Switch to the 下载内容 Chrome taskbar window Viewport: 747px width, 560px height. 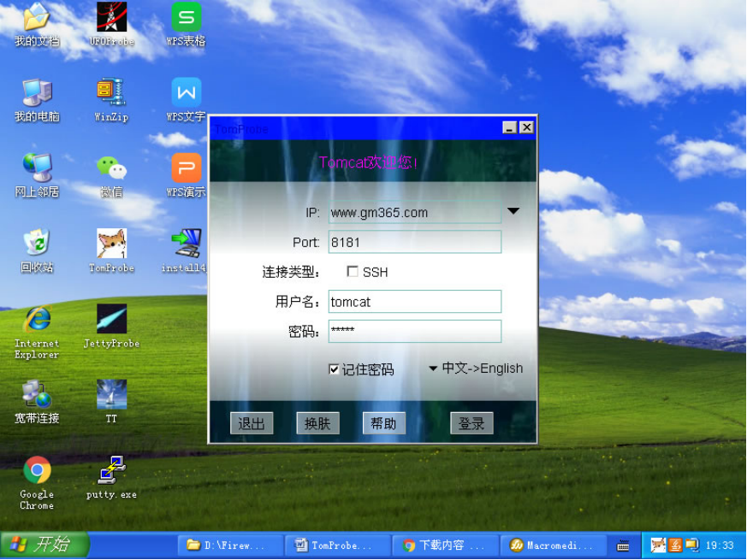(x=445, y=545)
